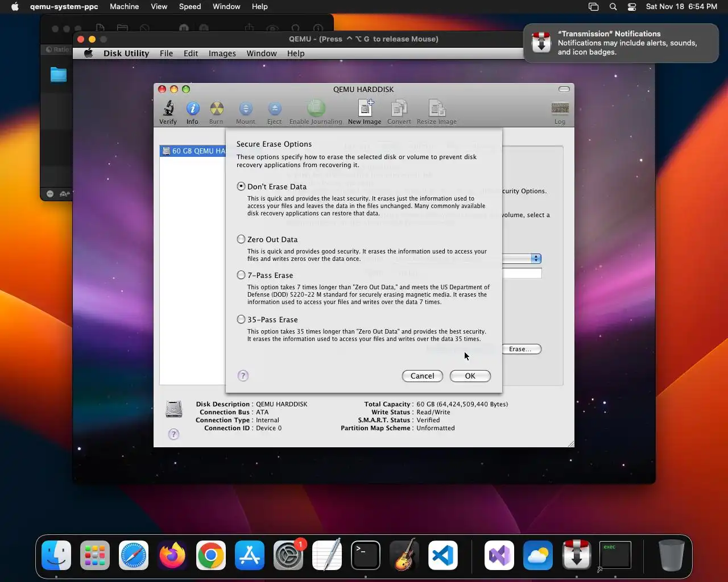Screen dimensions: 728x582
Task: Open the host Machine menu
Action: [125, 7]
